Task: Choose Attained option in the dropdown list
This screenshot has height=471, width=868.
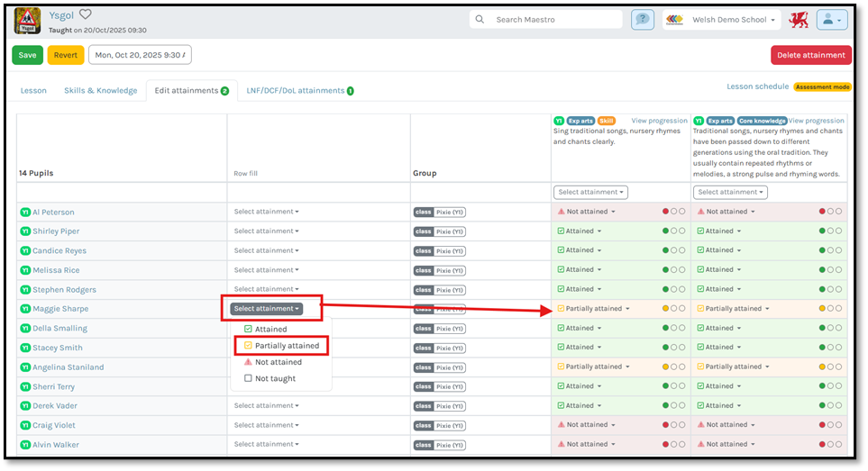Action: click(x=271, y=330)
